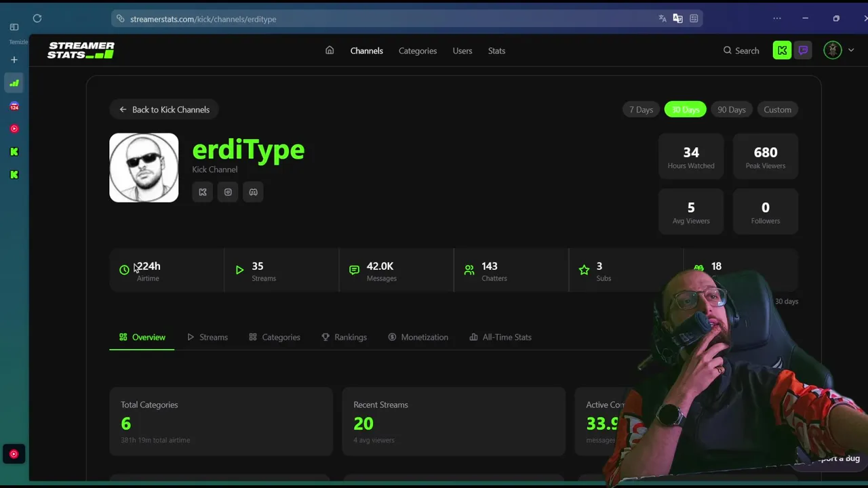
Task: Open the translation options icon in address bar
Action: click(677, 18)
